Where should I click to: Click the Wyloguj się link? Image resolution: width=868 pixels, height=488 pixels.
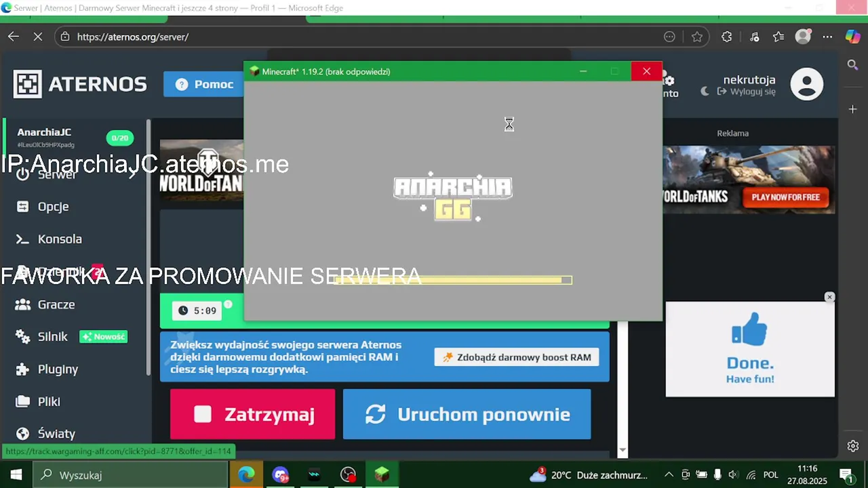click(747, 91)
